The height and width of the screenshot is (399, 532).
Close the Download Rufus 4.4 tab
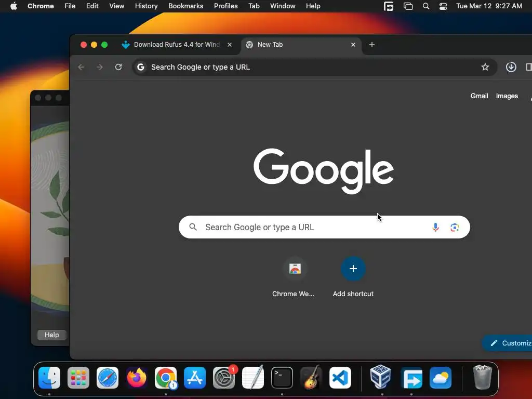click(230, 45)
